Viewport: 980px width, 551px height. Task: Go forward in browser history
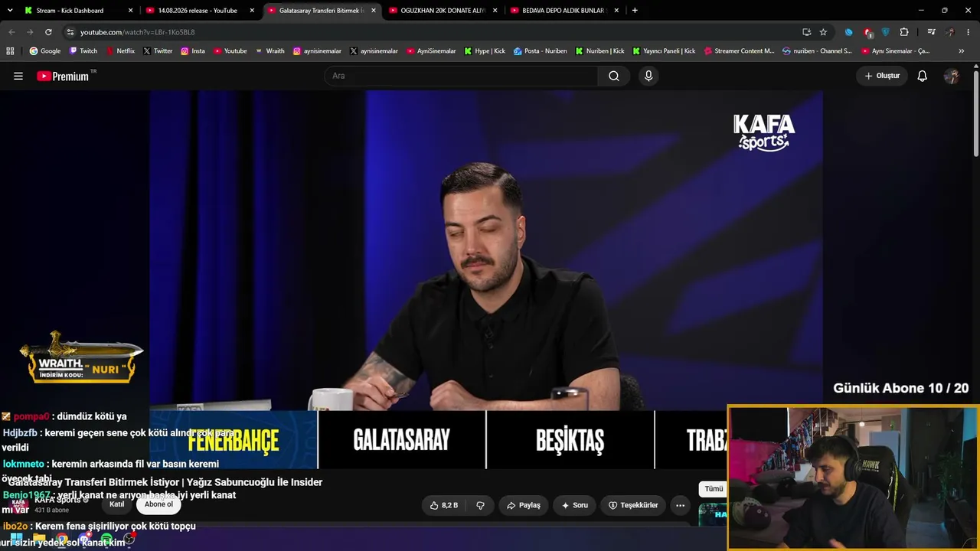tap(30, 32)
